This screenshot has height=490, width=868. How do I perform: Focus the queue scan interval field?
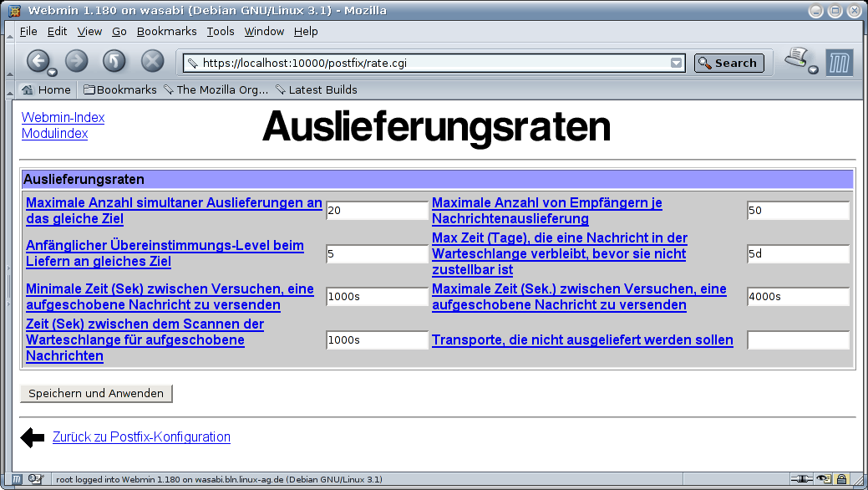click(377, 339)
